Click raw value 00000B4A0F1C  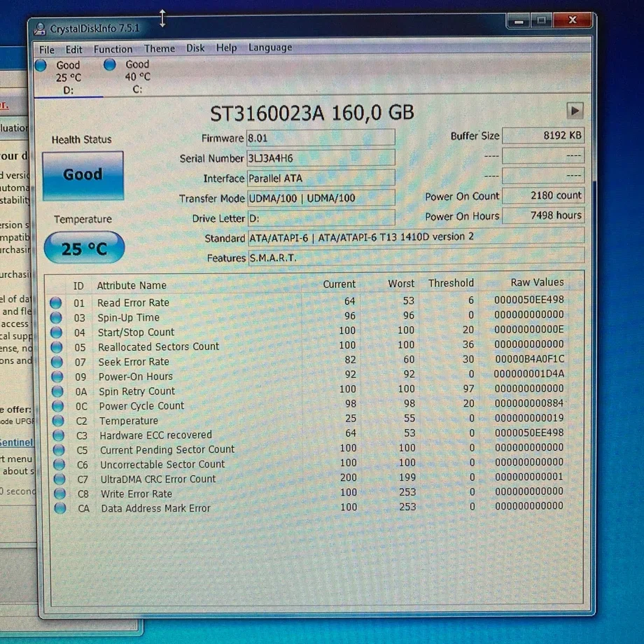pos(529,359)
